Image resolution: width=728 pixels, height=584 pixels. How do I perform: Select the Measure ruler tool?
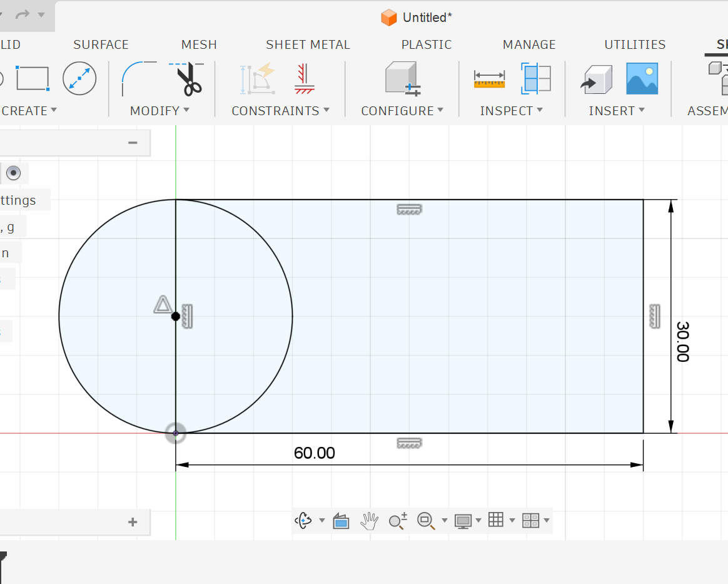click(489, 79)
